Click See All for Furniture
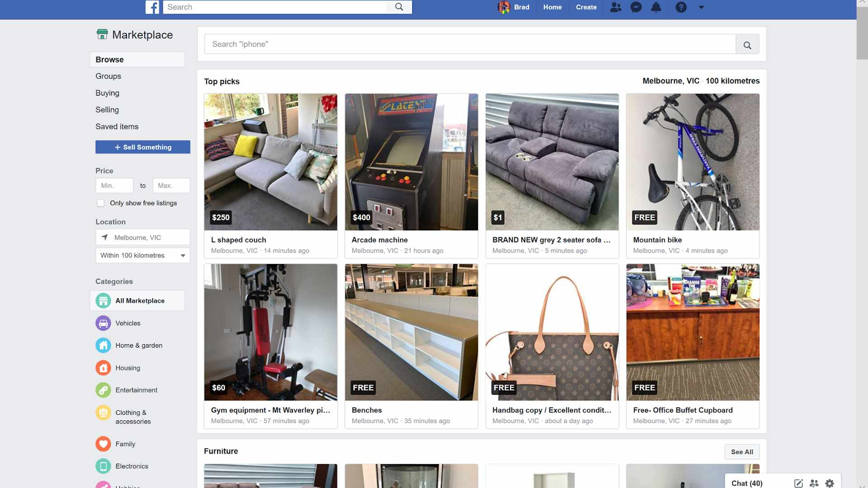 pyautogui.click(x=742, y=452)
